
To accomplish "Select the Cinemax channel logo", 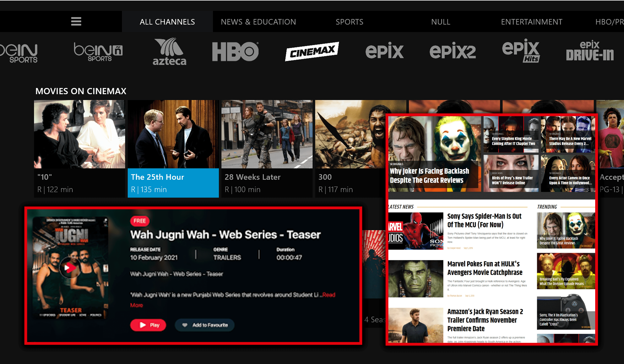I will click(x=312, y=51).
